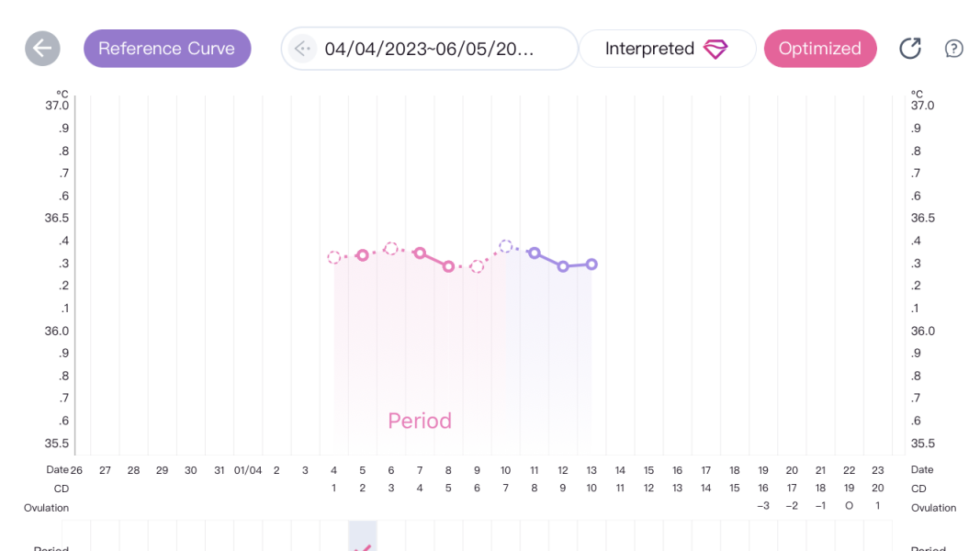Select date 15 on the date axis
Viewport: 980px width, 551px height.
[648, 470]
